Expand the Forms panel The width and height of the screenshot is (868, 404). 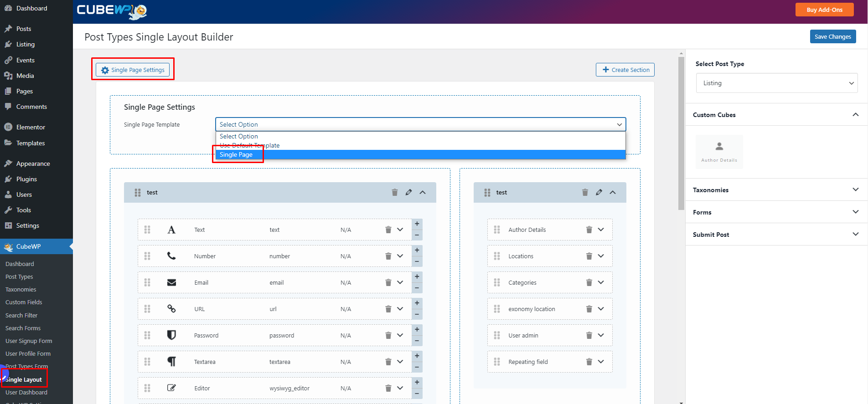(856, 212)
